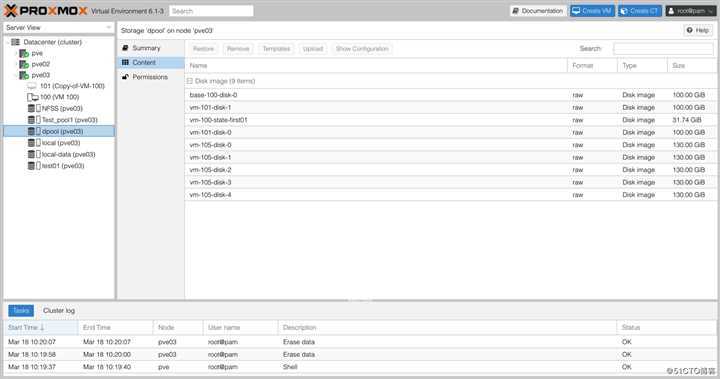This screenshot has width=720, height=379.
Task: Switch to the Tasks tab
Action: [x=21, y=311]
